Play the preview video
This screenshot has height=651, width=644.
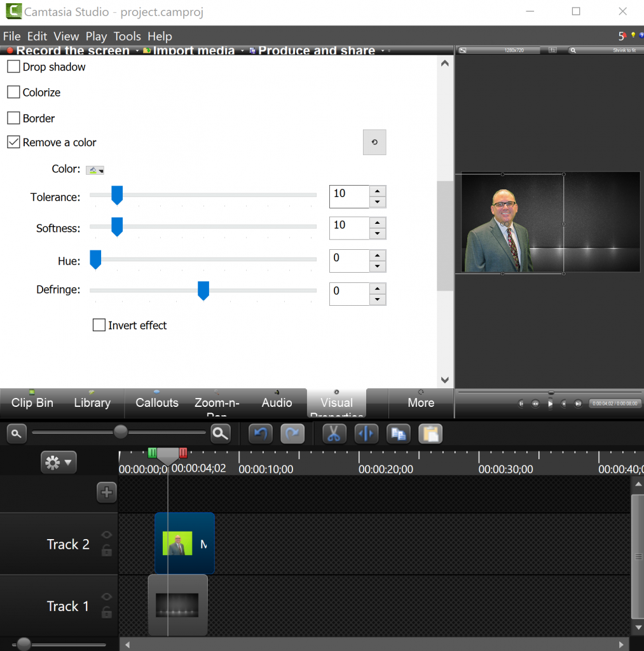(550, 404)
